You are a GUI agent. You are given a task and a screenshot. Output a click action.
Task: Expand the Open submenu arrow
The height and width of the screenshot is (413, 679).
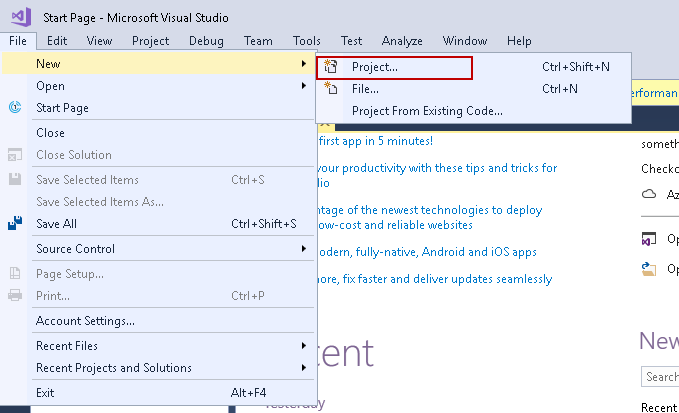pos(304,86)
